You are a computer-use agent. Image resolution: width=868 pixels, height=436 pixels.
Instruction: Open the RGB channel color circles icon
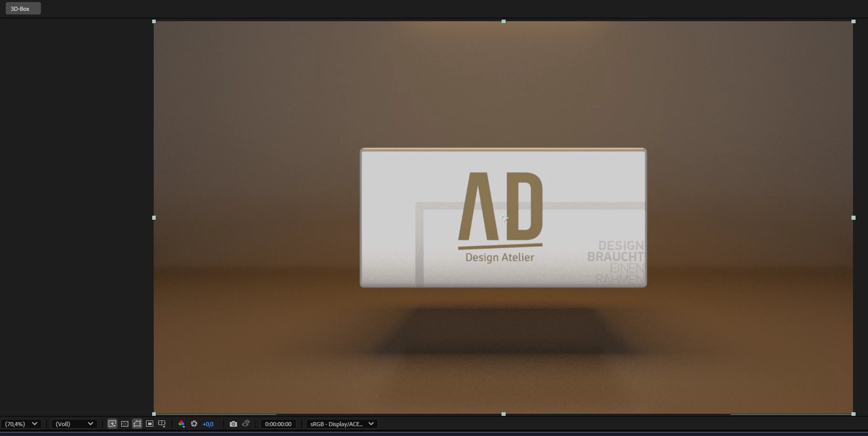coord(182,424)
